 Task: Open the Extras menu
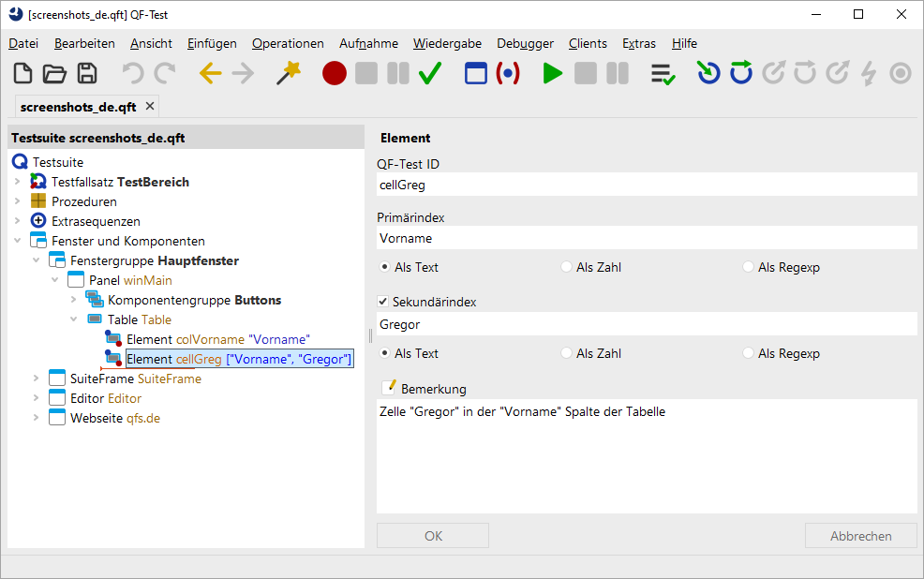tap(639, 44)
